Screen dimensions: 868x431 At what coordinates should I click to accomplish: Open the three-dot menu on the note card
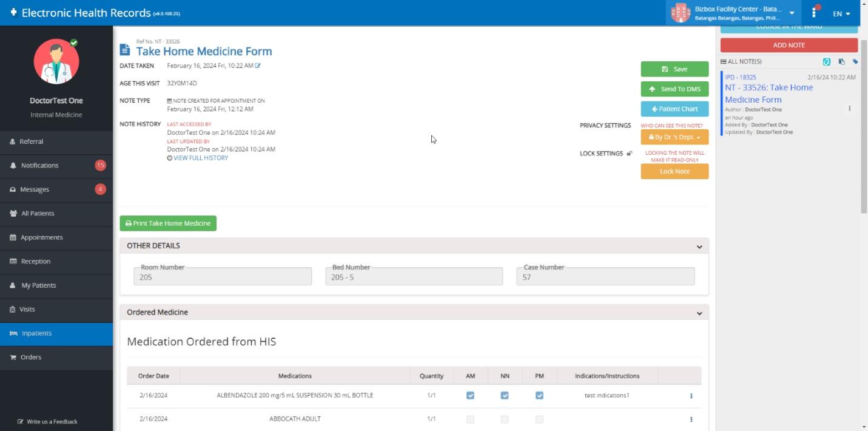pos(849,109)
